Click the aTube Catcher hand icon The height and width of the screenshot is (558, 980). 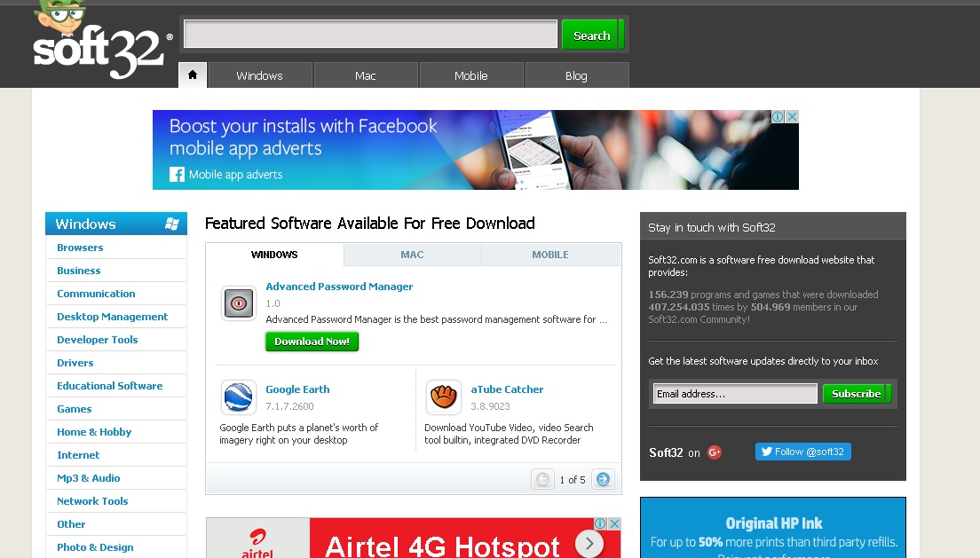tap(442, 397)
